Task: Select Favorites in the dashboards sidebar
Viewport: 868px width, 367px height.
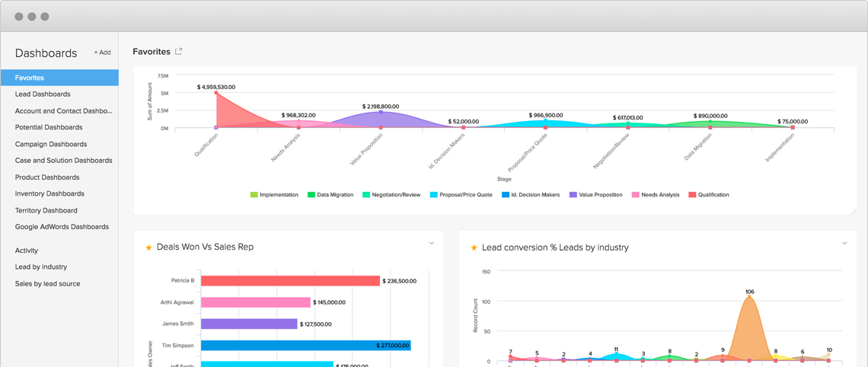Action: (59, 78)
